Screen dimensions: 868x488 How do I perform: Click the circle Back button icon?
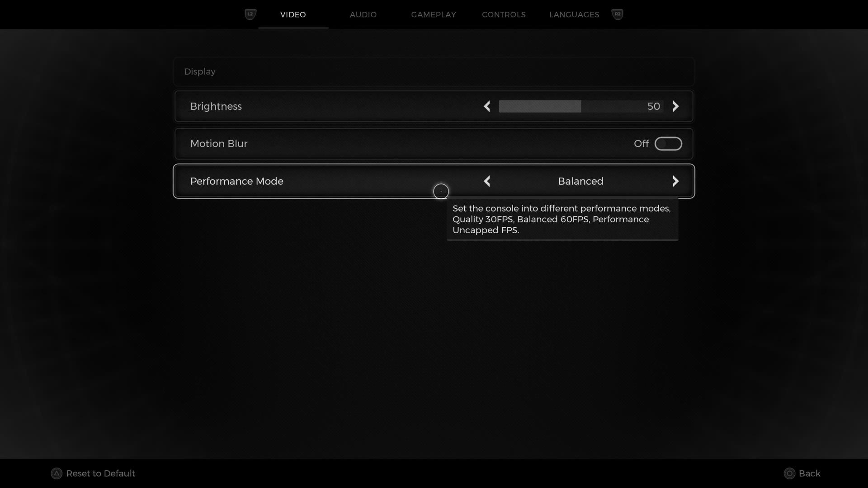[x=789, y=474]
